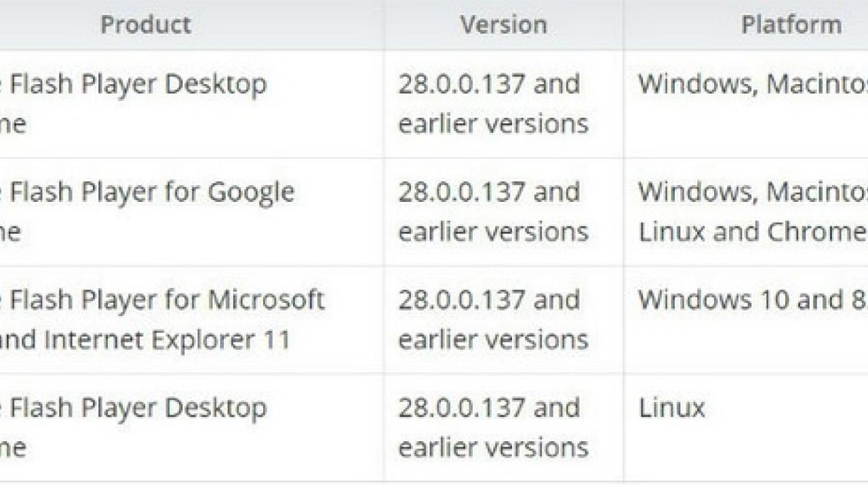The height and width of the screenshot is (488, 868).
Task: Select Flash Player for Microsoft product cell
Action: tap(192, 319)
